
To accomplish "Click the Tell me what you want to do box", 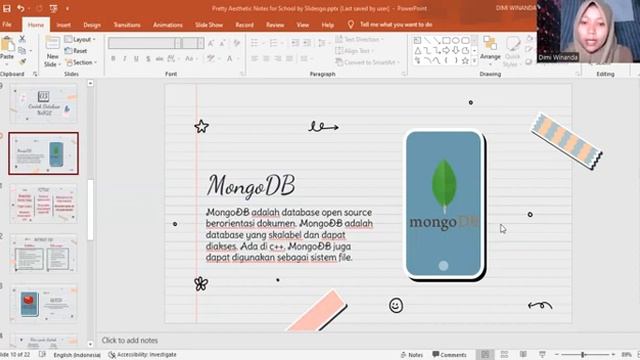I will (396, 24).
